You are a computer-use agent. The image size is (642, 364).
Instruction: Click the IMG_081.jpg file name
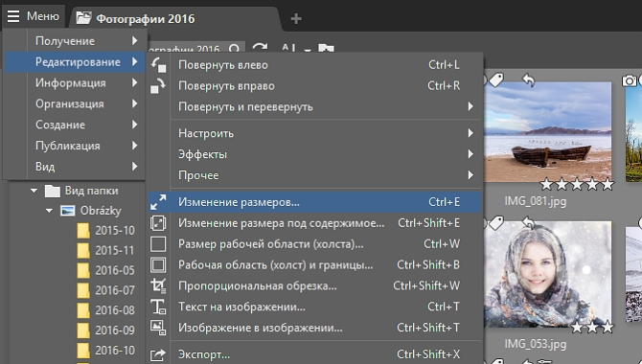point(536,201)
